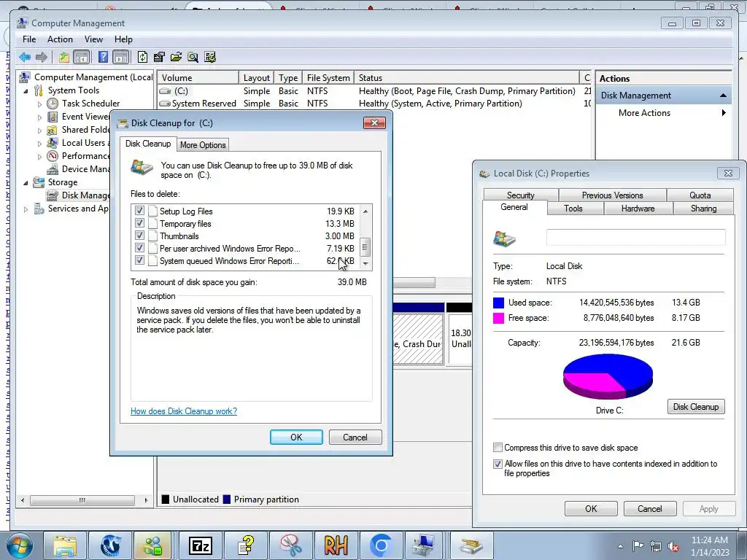Select Task Scheduler in console tree
This screenshot has height=560, width=747.
90,104
